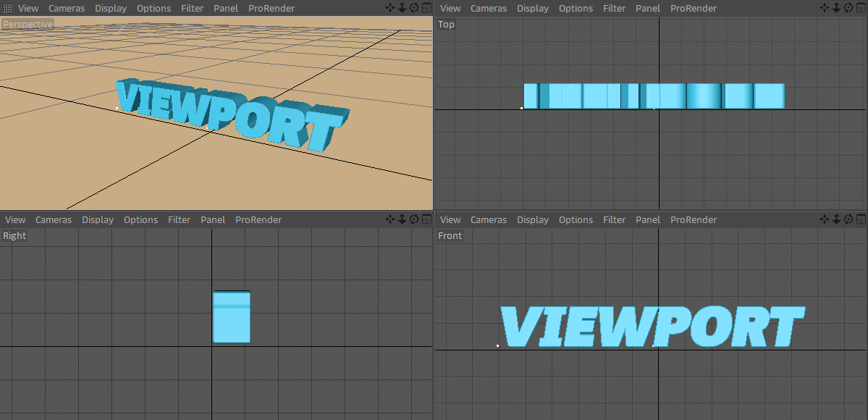This screenshot has height=420, width=868.
Task: Click the pan view icon in Front viewport
Action: point(825,219)
